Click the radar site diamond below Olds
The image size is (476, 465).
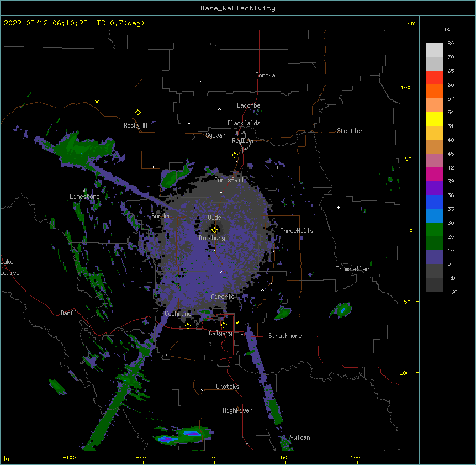click(x=215, y=230)
